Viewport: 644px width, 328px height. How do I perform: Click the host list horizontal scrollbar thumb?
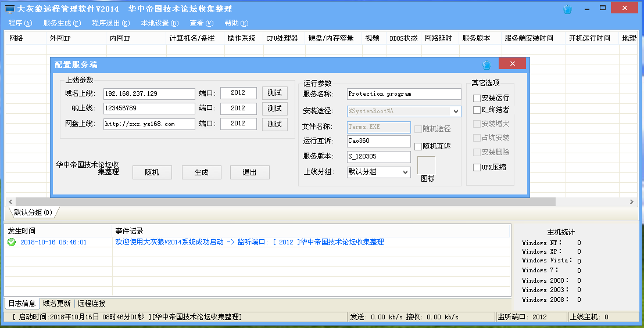(x=285, y=201)
